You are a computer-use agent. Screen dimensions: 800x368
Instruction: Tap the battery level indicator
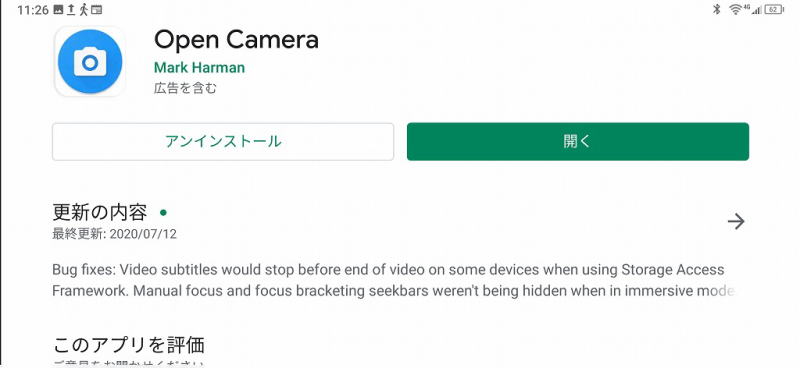tap(774, 9)
